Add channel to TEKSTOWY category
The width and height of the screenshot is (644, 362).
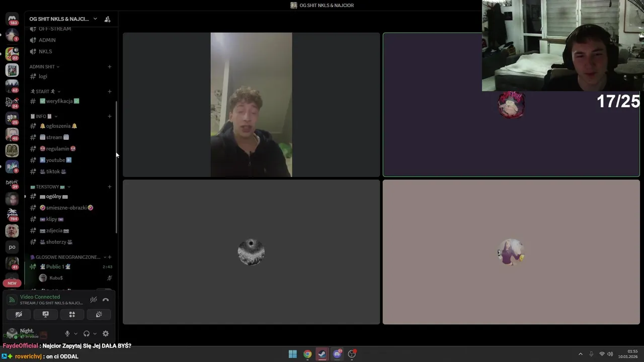(x=109, y=187)
